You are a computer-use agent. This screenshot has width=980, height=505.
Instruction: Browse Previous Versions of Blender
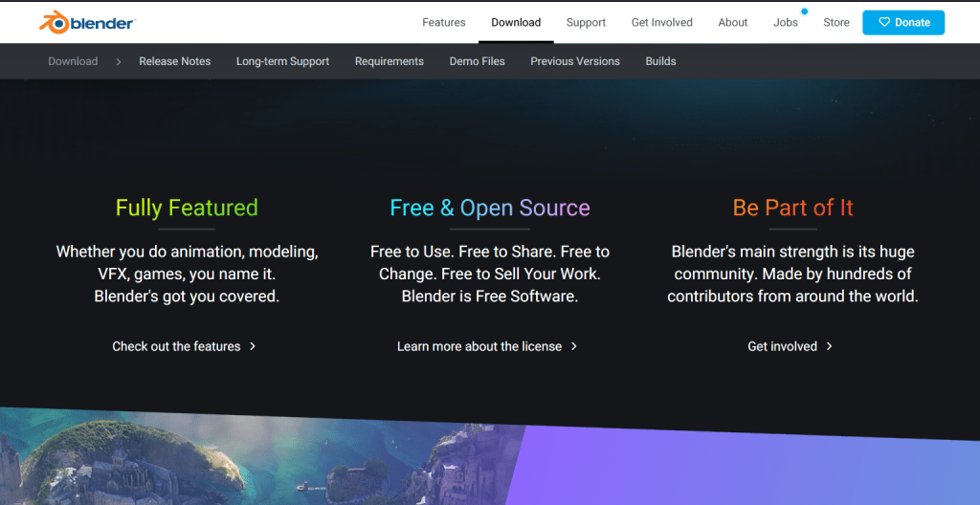coord(574,61)
